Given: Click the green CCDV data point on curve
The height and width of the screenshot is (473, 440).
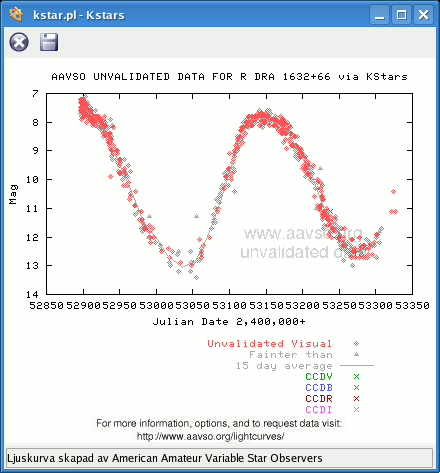Looking at the screenshot, I should point(330,211).
